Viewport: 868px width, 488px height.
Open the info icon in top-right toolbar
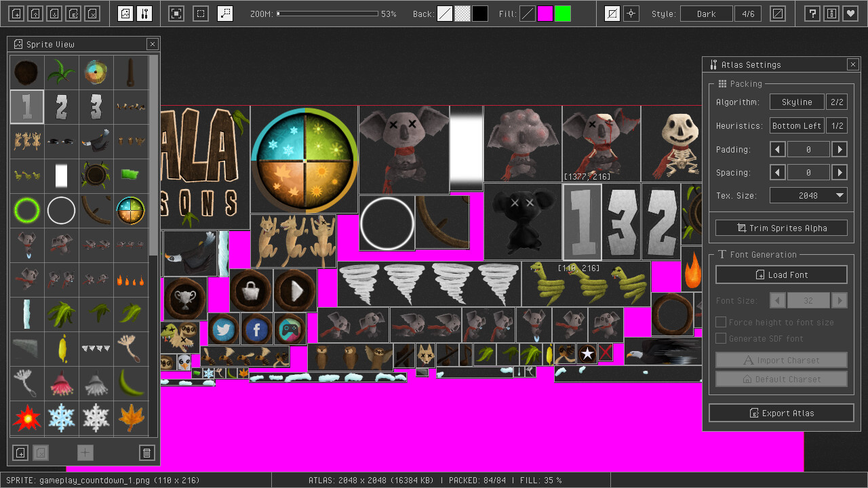point(831,14)
